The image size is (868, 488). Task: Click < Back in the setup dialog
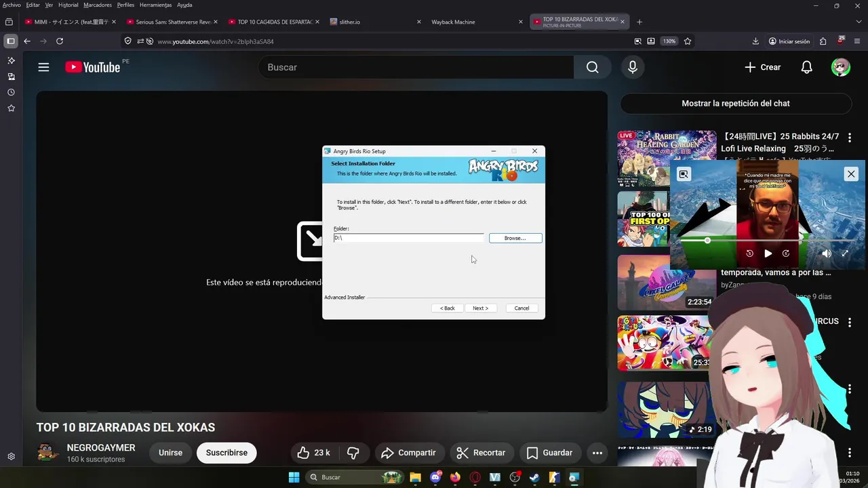[448, 308]
